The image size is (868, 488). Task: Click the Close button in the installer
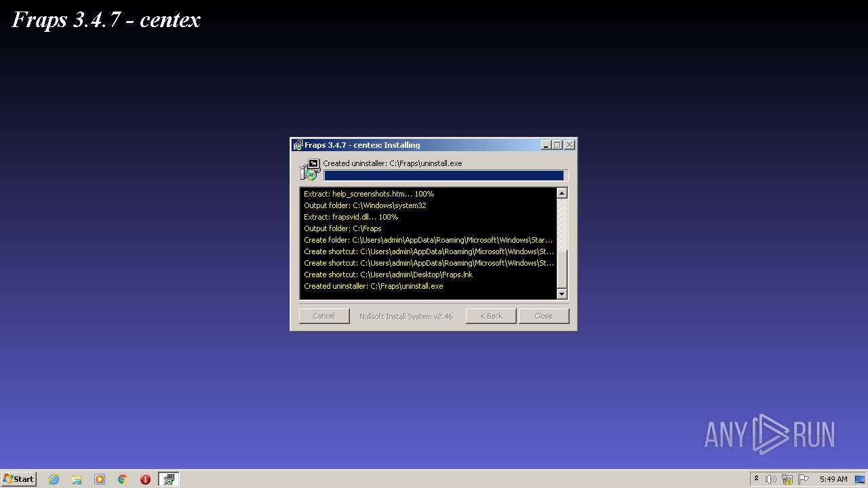(544, 316)
